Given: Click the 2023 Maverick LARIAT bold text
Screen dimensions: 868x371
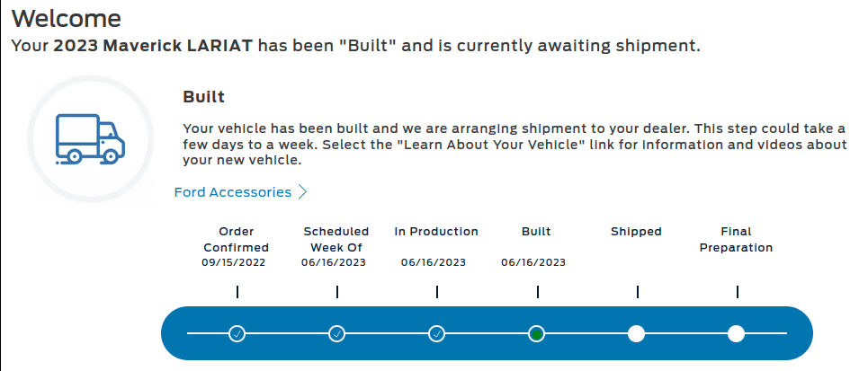Looking at the screenshot, I should 153,45.
